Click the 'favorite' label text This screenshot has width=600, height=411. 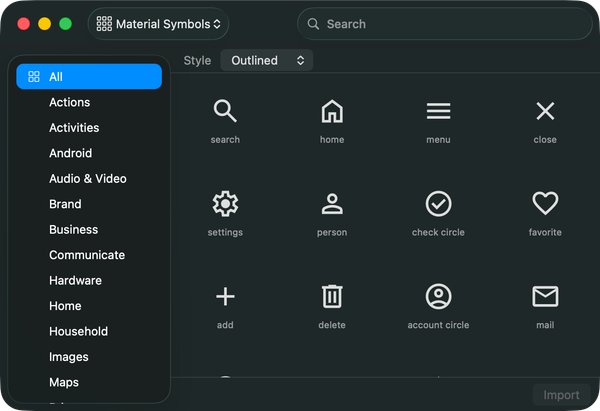click(x=545, y=232)
